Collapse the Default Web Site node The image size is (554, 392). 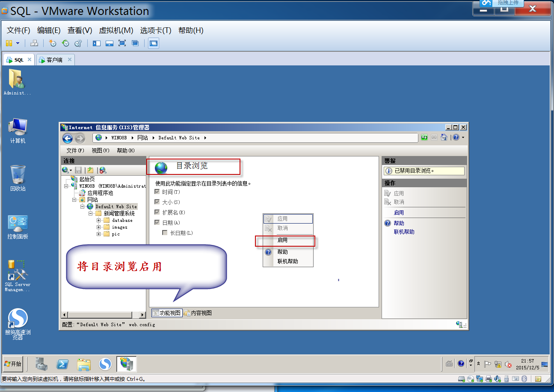click(83, 206)
